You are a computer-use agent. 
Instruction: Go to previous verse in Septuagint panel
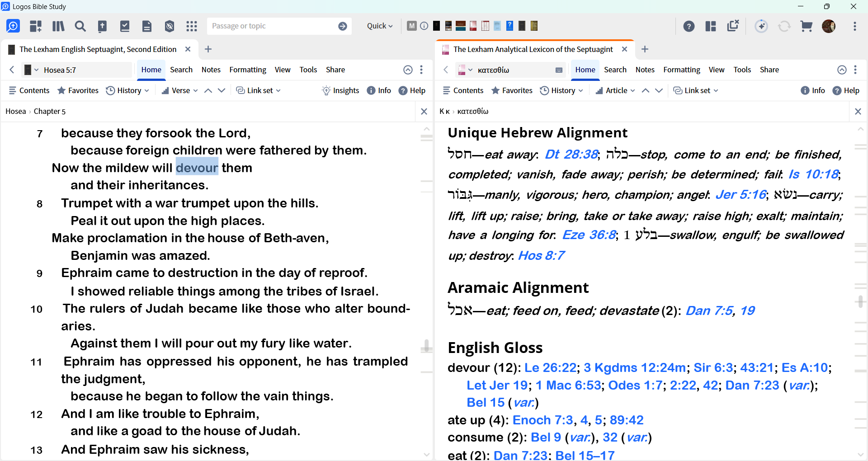pyautogui.click(x=208, y=90)
